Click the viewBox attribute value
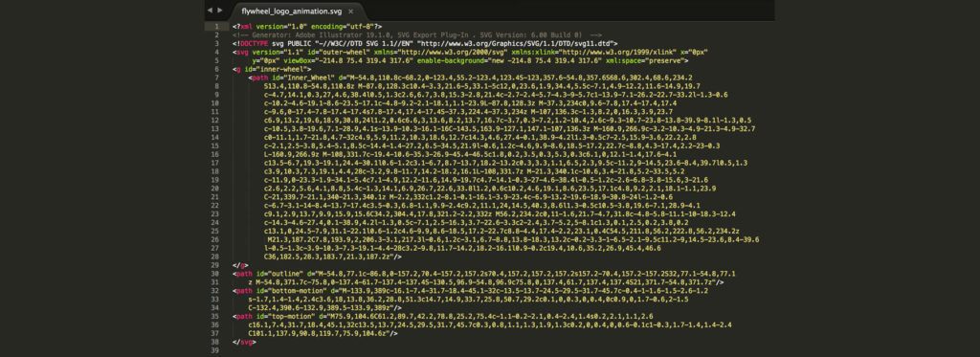The width and height of the screenshot is (980, 357). (x=365, y=60)
